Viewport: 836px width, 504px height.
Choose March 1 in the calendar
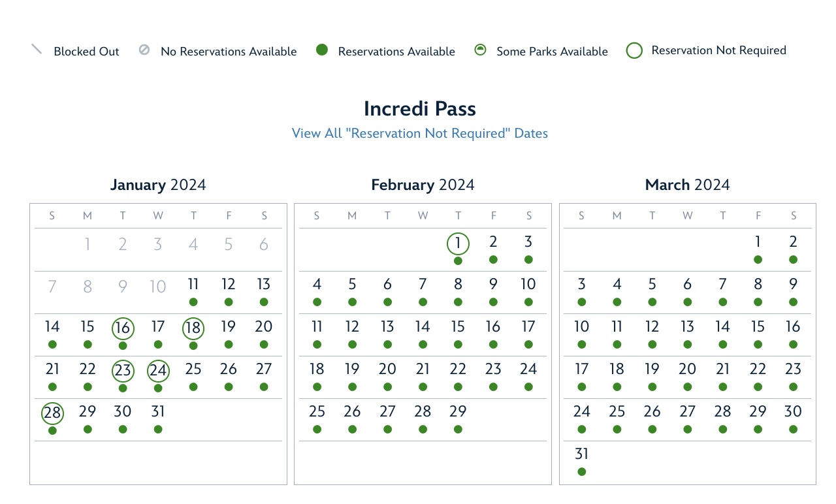[758, 242]
